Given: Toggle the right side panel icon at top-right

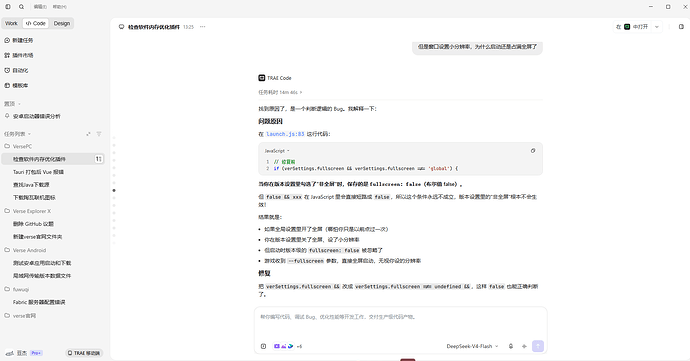Looking at the screenshot, I should [682, 27].
